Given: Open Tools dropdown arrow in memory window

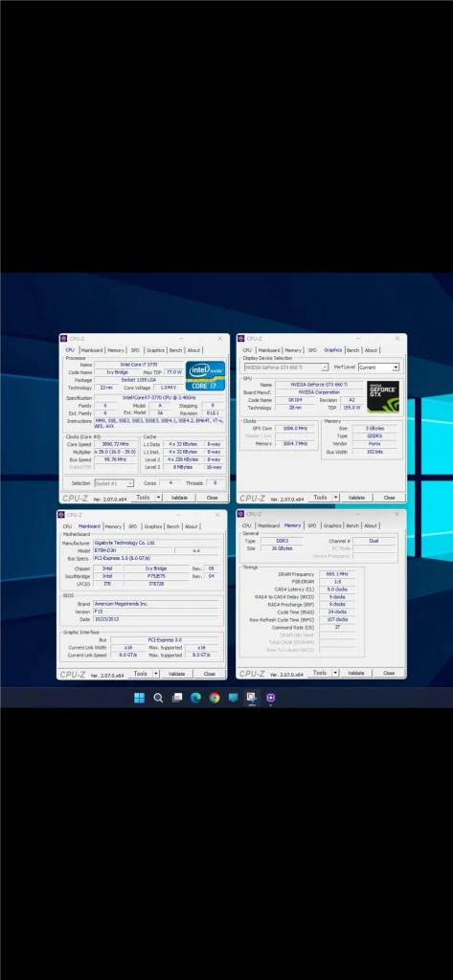Looking at the screenshot, I should [335, 673].
